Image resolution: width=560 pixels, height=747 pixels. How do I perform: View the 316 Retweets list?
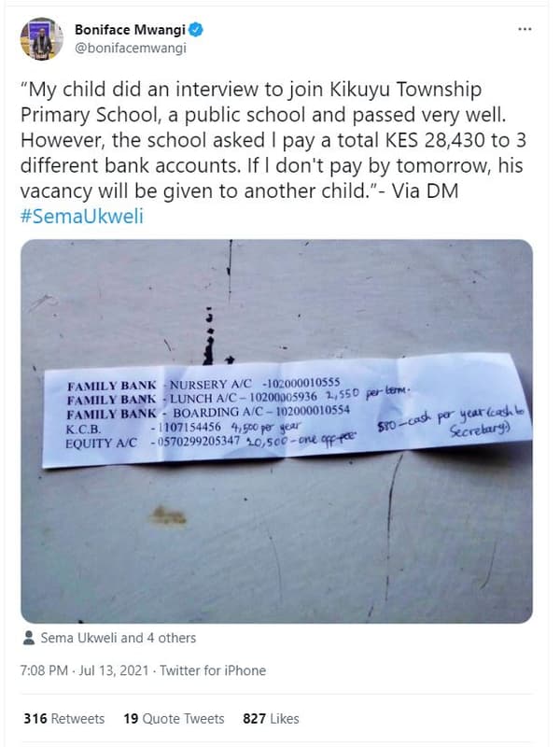tap(63, 718)
